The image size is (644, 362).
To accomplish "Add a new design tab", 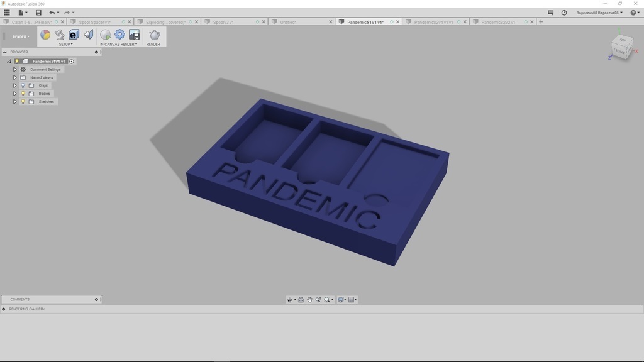I will click(x=541, y=22).
